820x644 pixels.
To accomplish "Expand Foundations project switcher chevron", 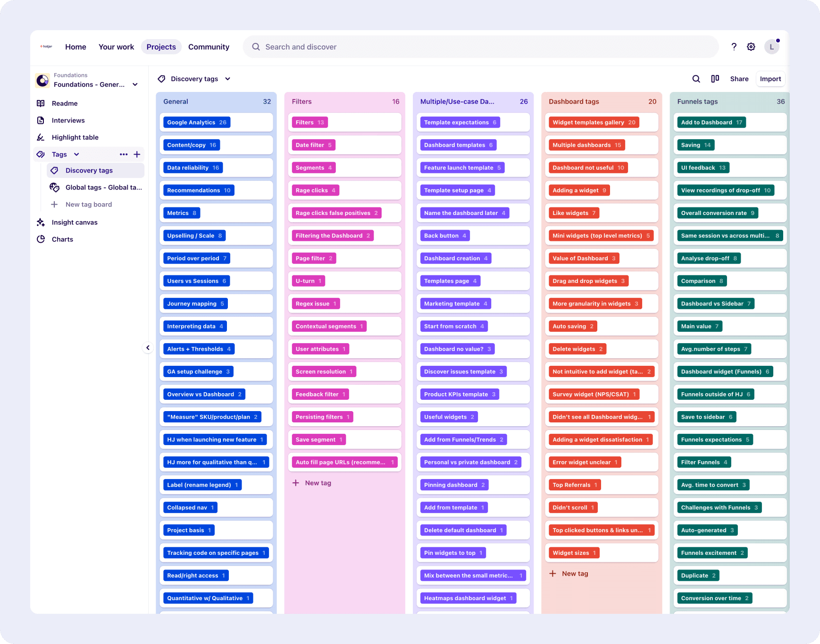I will pos(135,84).
